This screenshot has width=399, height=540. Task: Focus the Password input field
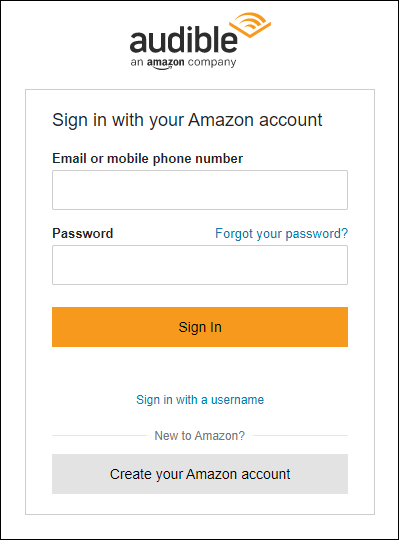(200, 265)
